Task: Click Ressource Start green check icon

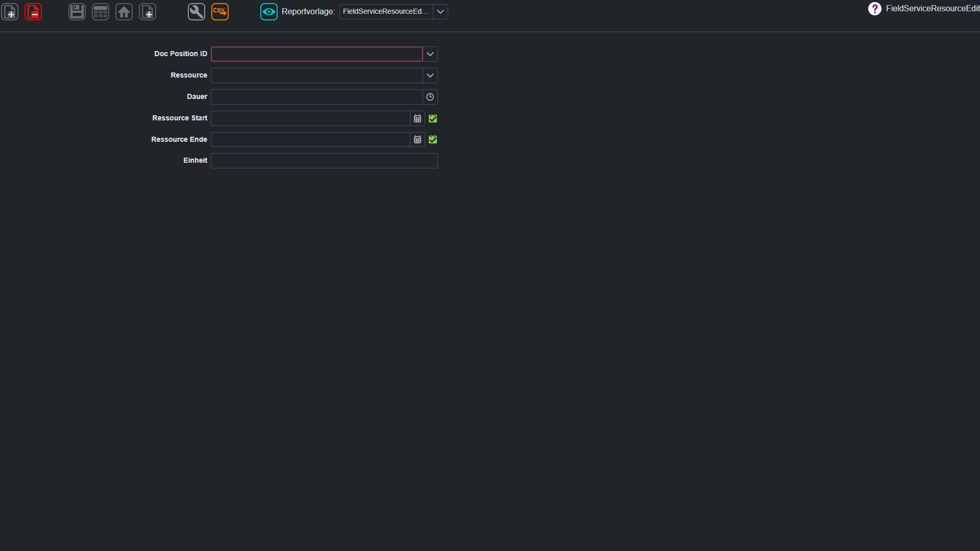Action: coord(433,118)
